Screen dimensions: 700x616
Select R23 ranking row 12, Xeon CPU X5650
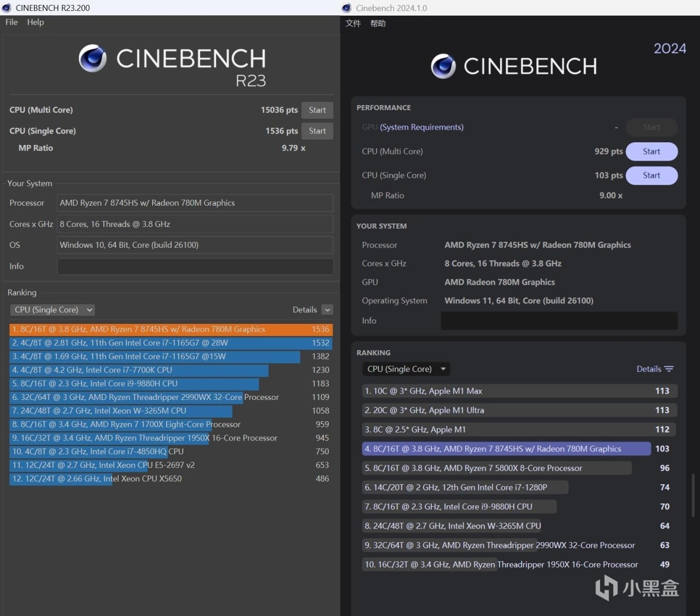click(x=171, y=479)
